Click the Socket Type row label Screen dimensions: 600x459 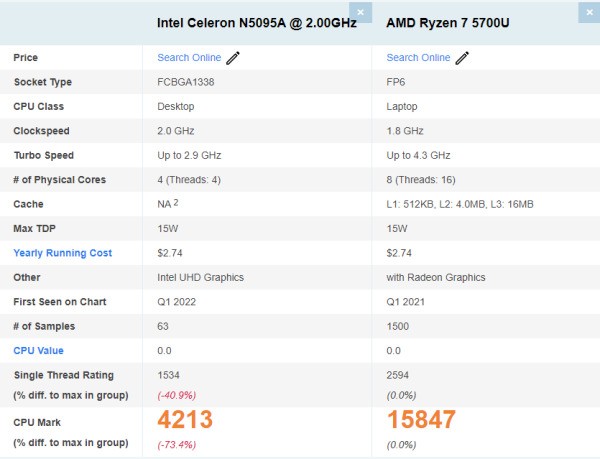[x=43, y=82]
